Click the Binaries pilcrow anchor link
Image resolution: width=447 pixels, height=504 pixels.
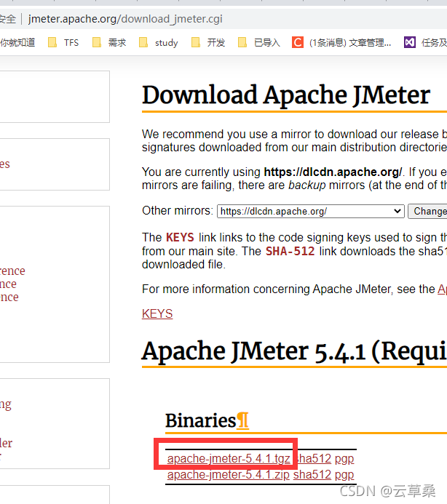[242, 421]
